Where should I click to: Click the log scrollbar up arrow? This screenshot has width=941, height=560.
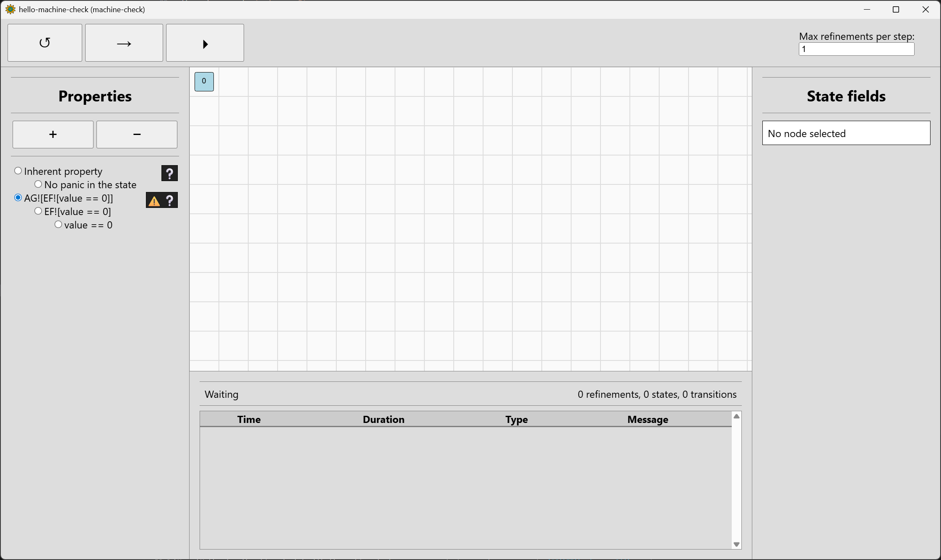point(736,416)
